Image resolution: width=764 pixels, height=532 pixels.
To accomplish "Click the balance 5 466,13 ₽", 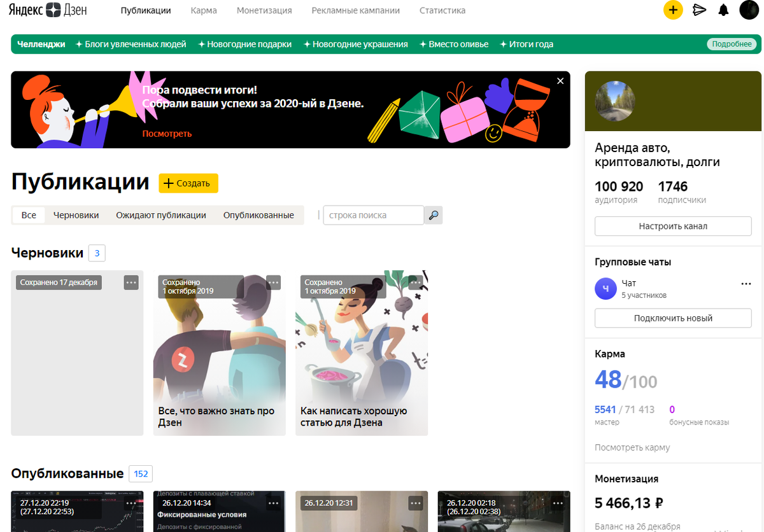I will pos(629,503).
